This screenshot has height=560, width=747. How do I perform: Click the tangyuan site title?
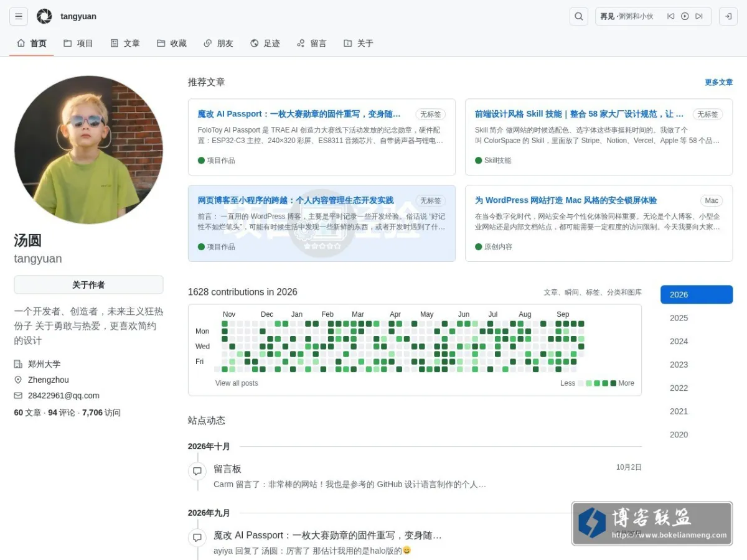pos(78,16)
